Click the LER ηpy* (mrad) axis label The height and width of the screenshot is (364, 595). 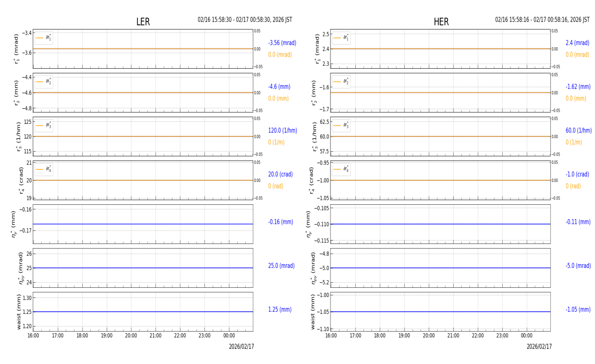pos(21,268)
